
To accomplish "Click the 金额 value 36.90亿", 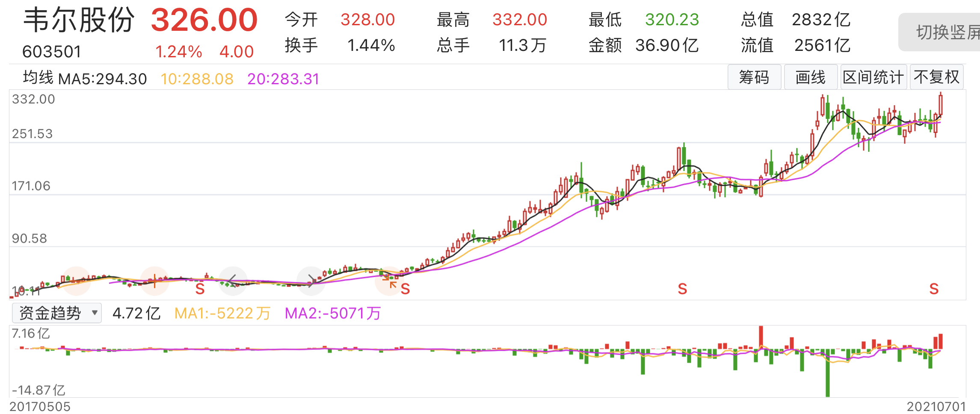I will tap(667, 45).
